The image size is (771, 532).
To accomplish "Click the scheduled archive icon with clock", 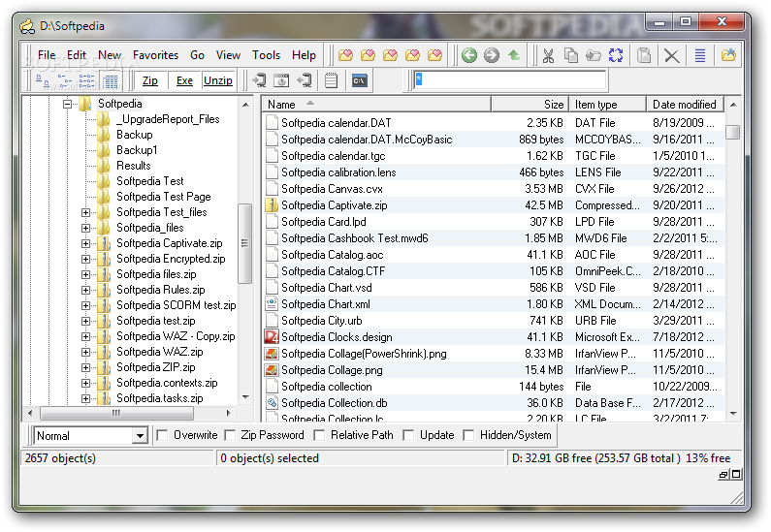I will (281, 80).
